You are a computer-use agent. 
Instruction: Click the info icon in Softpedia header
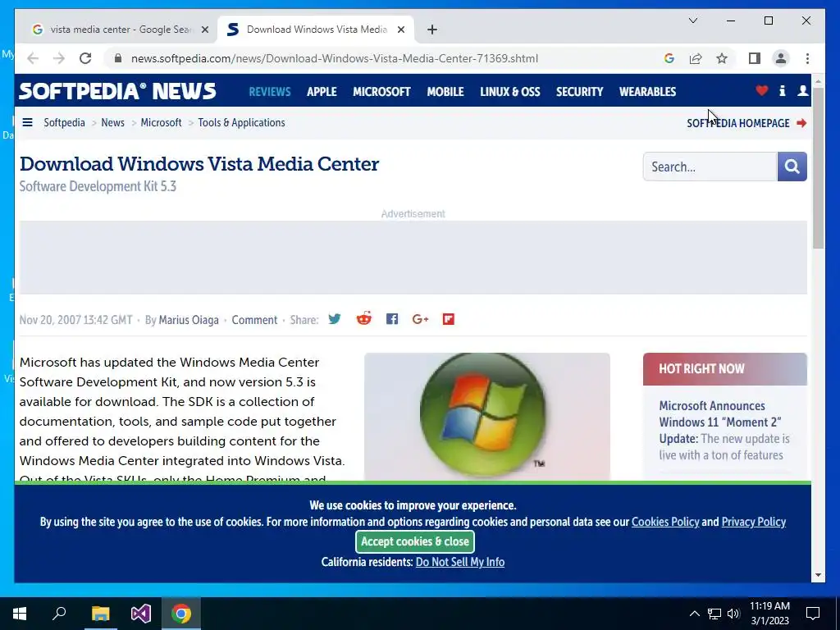click(x=782, y=90)
